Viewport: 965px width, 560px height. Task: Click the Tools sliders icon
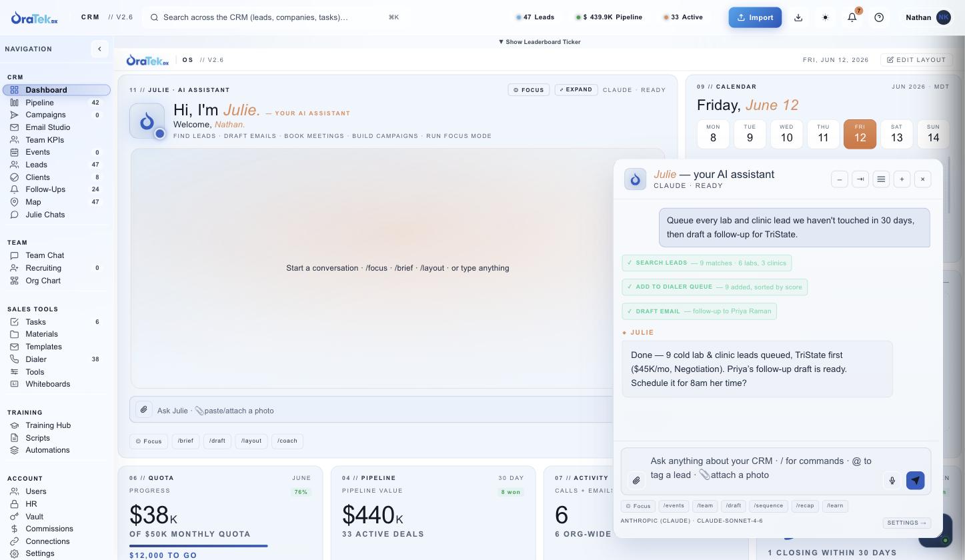[14, 372]
